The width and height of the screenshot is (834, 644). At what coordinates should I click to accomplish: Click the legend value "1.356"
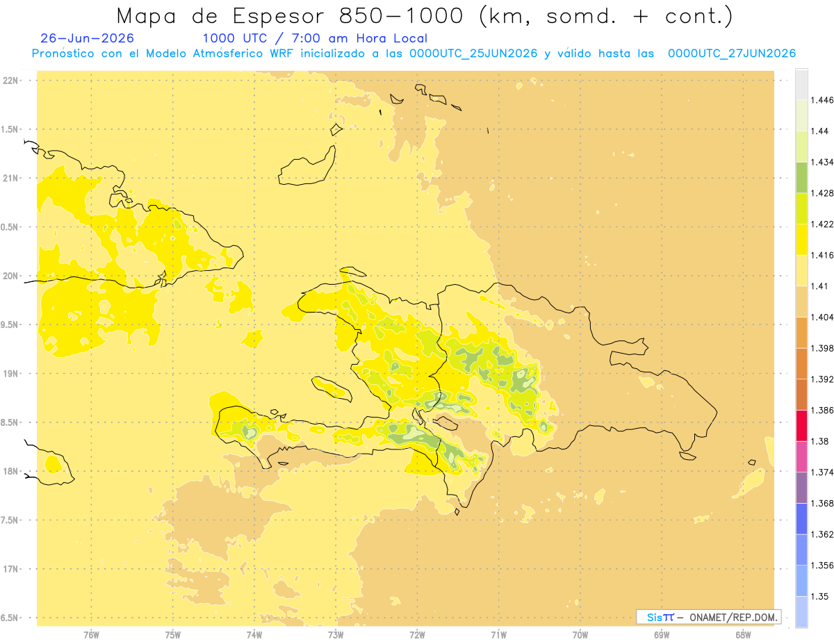822,565
